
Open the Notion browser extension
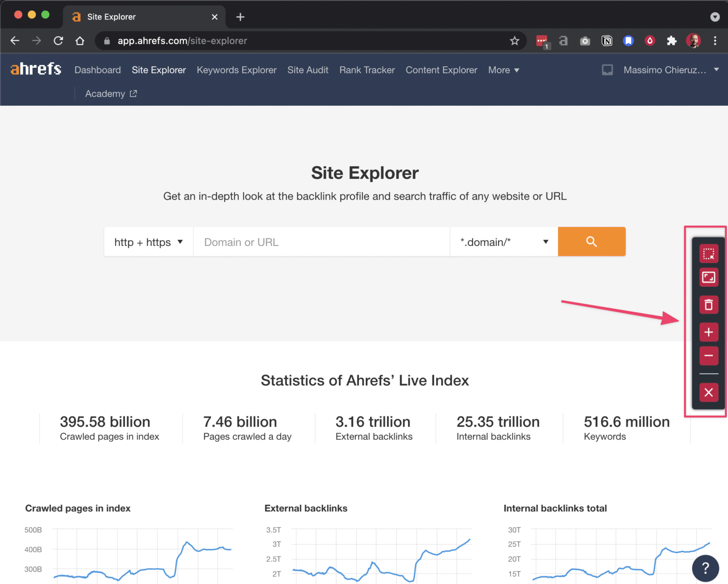click(607, 41)
